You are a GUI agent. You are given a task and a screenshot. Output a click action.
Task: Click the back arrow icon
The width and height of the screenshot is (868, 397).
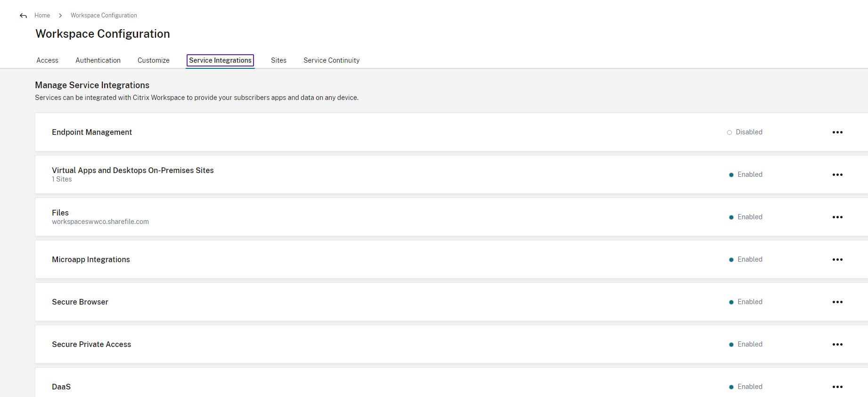[x=24, y=16]
